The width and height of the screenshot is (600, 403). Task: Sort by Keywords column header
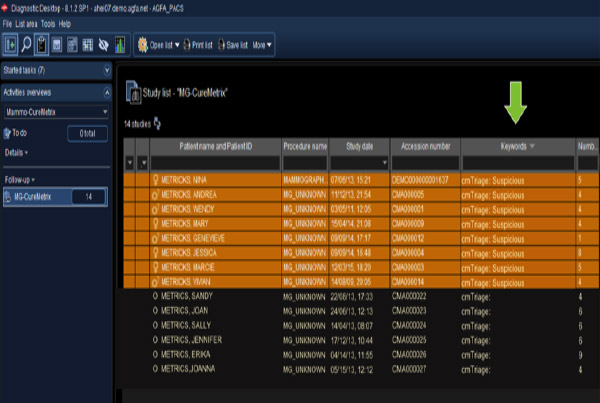point(518,146)
